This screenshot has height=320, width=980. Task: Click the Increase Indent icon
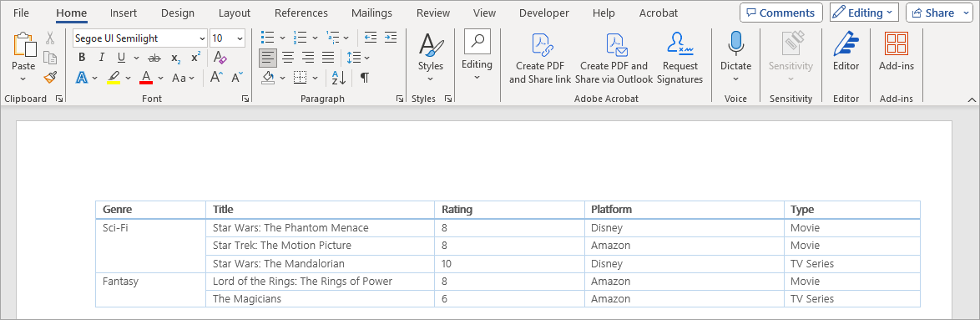(391, 38)
